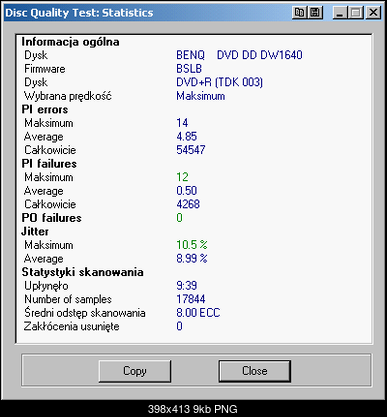Click the copy-to-clipboard icon in title bar
Screen dimensions: 387x417
[300, 13]
